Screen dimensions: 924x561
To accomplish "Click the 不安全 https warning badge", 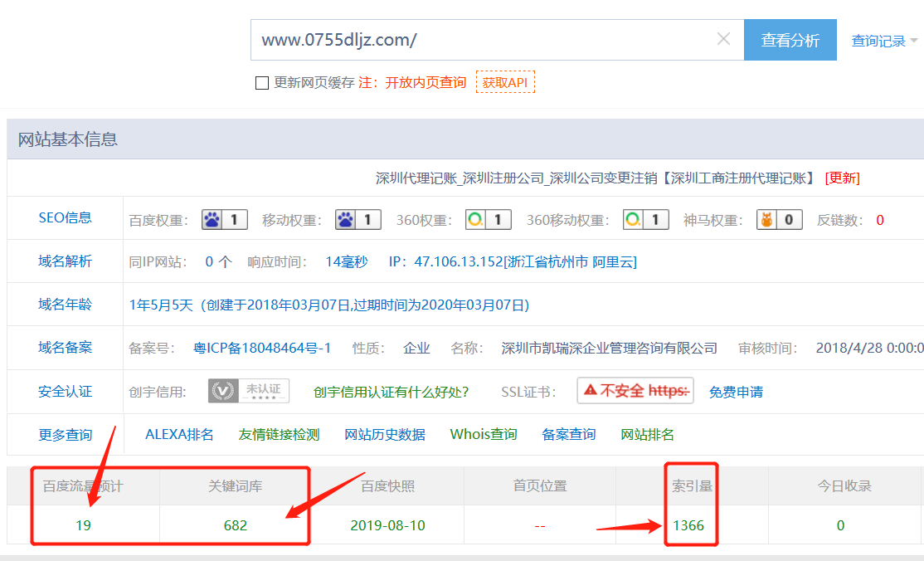I will click(635, 391).
